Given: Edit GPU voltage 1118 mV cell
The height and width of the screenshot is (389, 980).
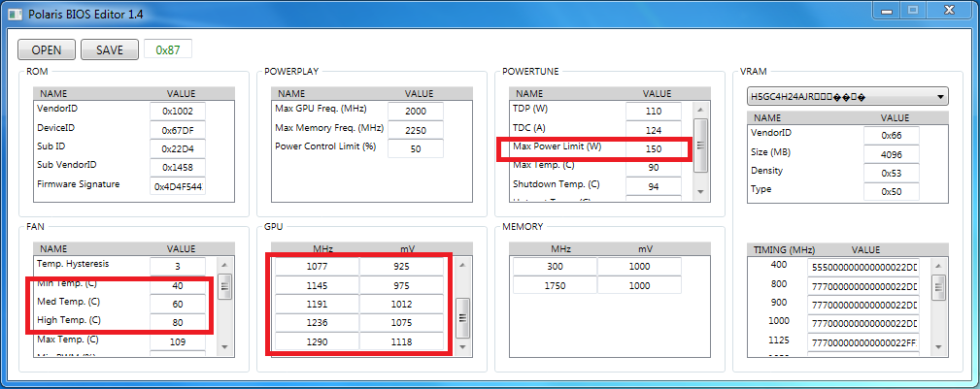Looking at the screenshot, I should point(401,341).
